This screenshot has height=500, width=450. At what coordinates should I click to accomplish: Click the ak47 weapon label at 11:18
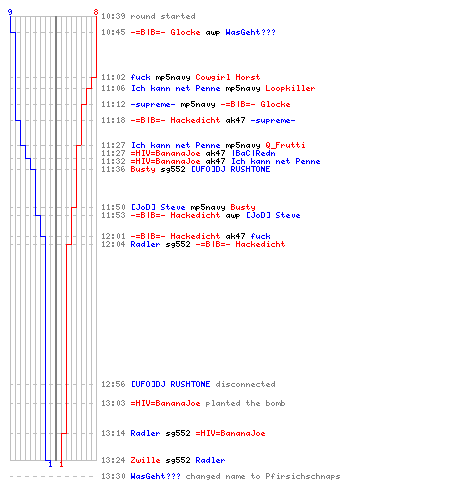(x=235, y=120)
